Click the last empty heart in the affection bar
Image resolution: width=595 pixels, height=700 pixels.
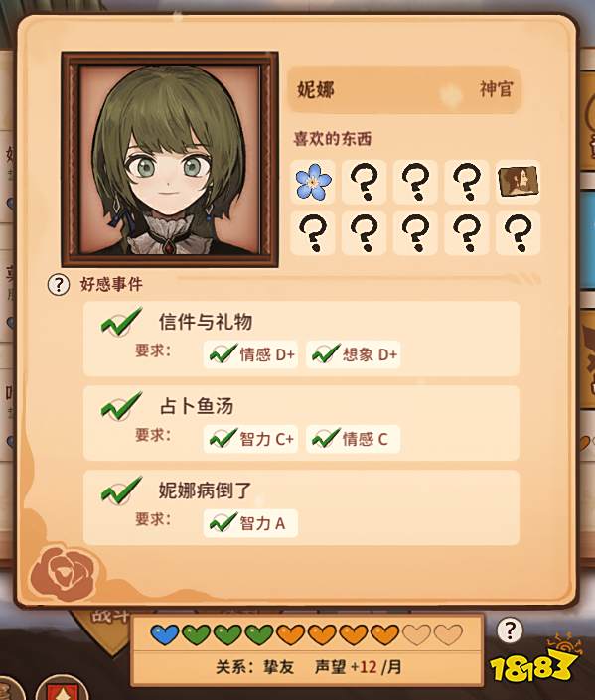click(448, 634)
